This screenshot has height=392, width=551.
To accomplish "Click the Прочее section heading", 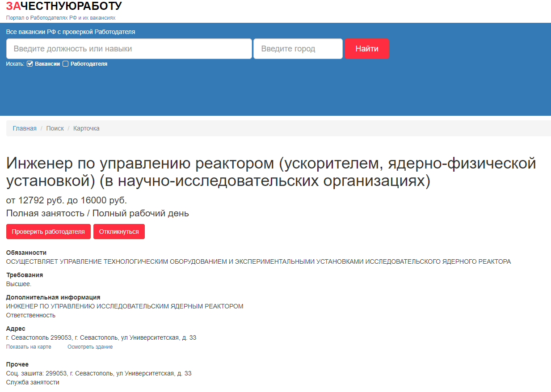I will 17,364.
